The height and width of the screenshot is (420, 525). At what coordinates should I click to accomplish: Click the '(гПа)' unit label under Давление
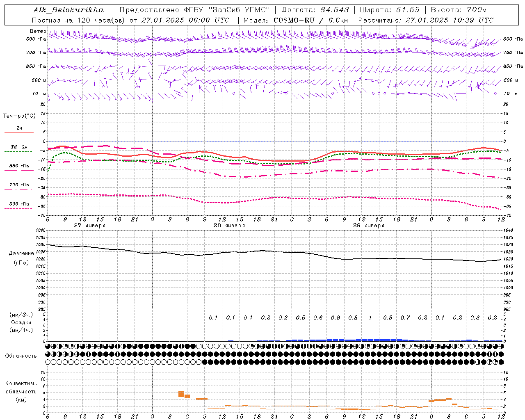click(21, 263)
